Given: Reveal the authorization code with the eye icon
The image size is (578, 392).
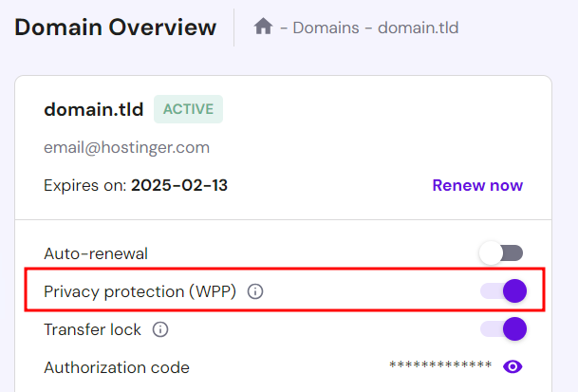Looking at the screenshot, I should (x=513, y=366).
